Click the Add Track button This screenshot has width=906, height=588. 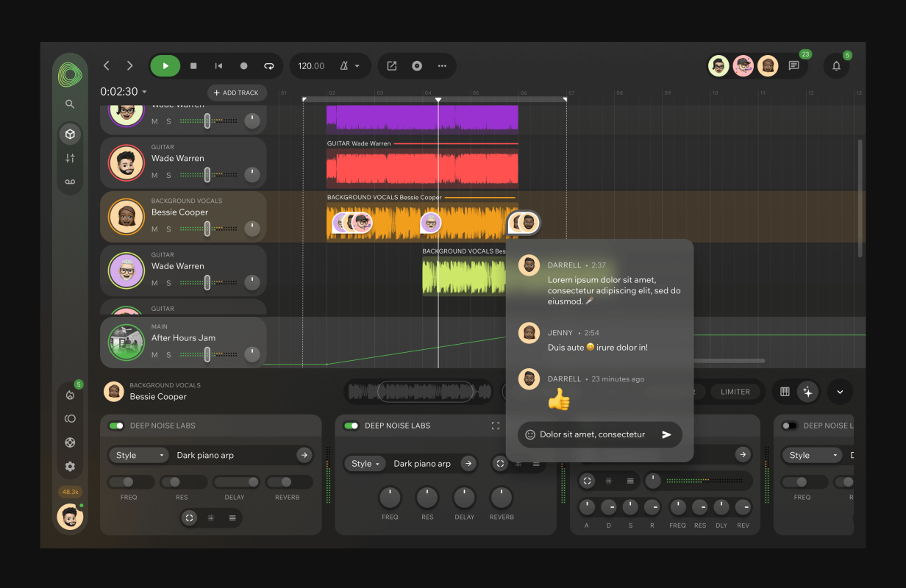[236, 93]
